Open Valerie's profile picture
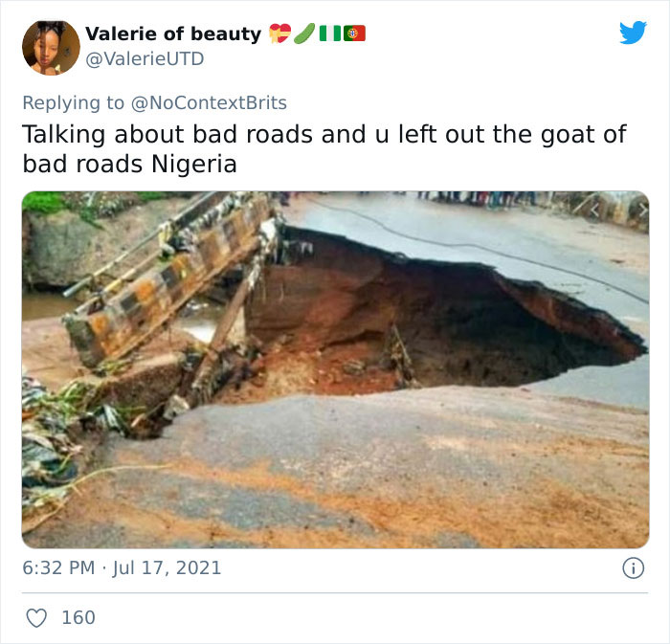670x644 pixels. [51, 47]
